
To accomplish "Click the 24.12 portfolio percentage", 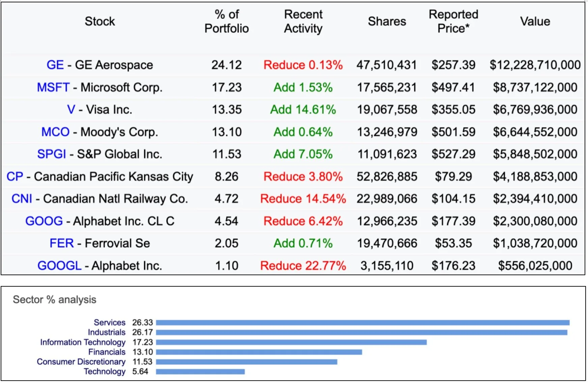I will coord(227,65).
